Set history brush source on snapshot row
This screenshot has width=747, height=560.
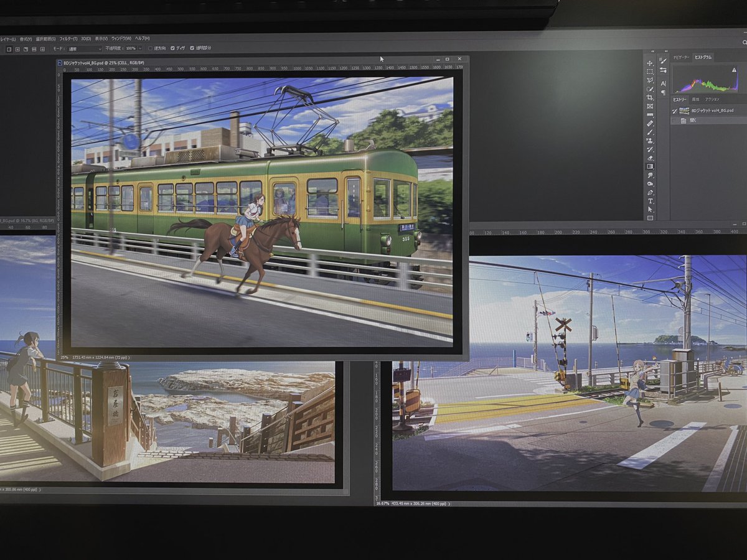point(675,111)
